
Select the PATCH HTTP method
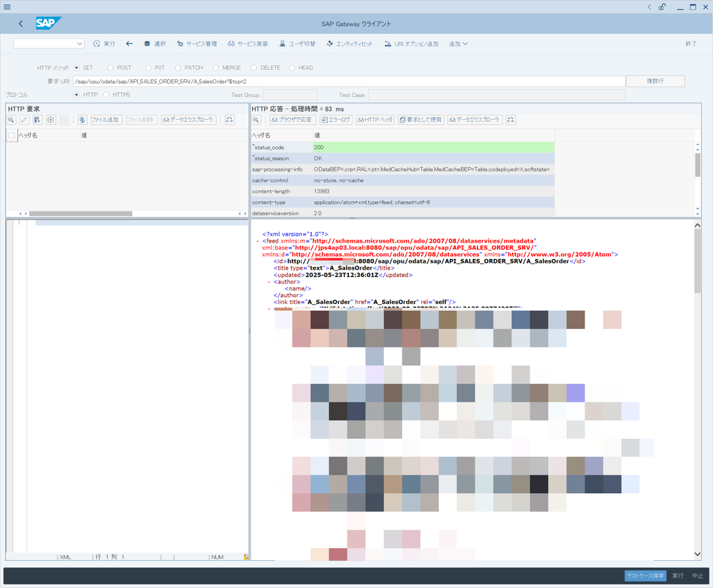(x=178, y=68)
